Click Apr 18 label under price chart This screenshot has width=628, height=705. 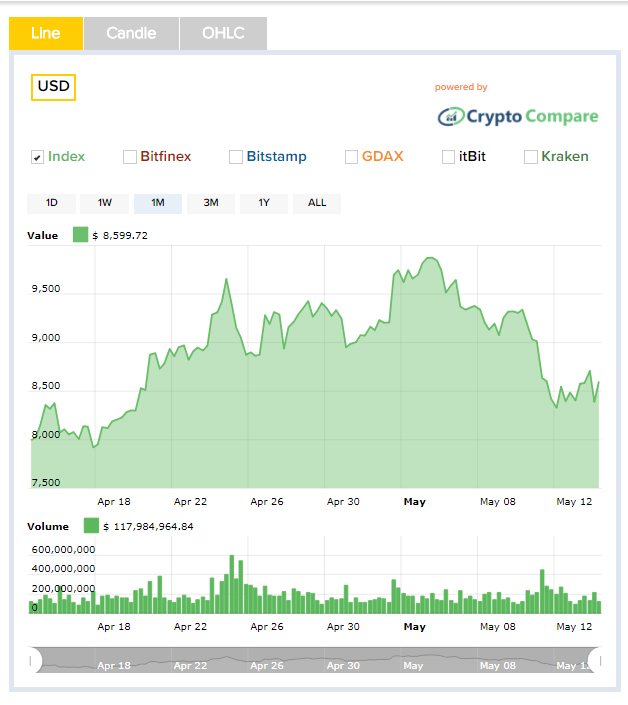click(114, 502)
